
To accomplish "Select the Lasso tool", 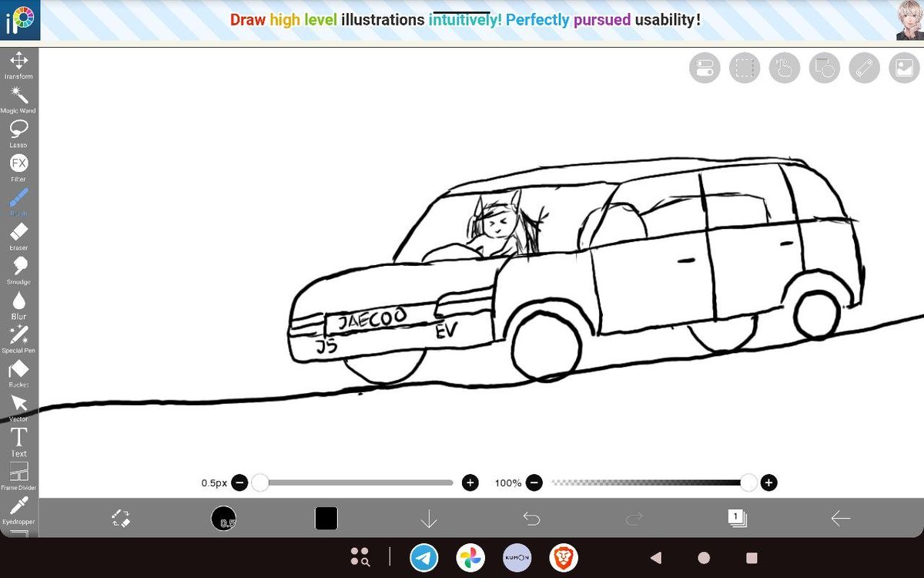I will [18, 133].
